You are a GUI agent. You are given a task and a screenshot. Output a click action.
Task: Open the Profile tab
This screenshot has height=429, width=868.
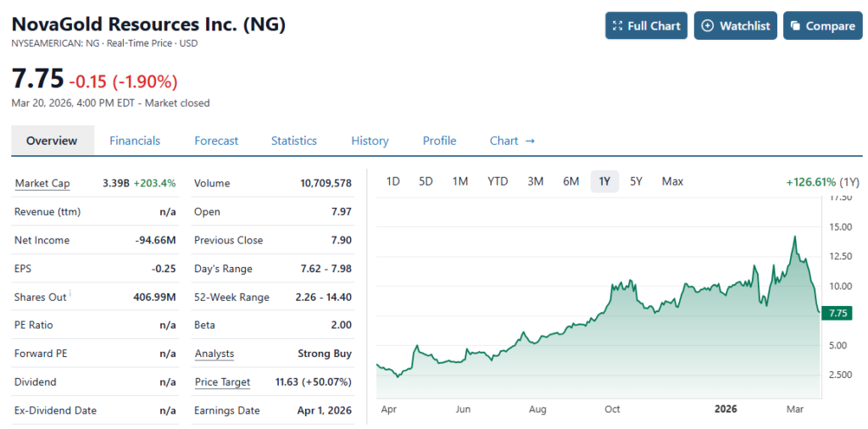[x=439, y=141]
